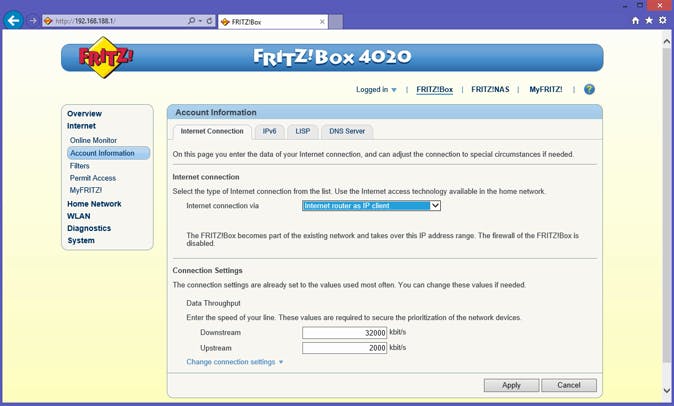Close the FRITZ!Box browser tab
Viewport: 674px width, 406px height.
(x=322, y=22)
